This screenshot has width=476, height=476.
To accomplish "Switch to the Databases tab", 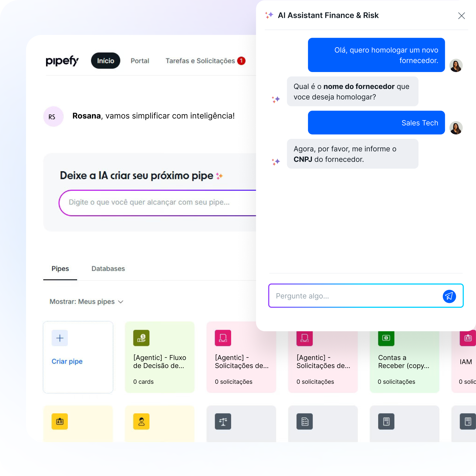I will [108, 269].
